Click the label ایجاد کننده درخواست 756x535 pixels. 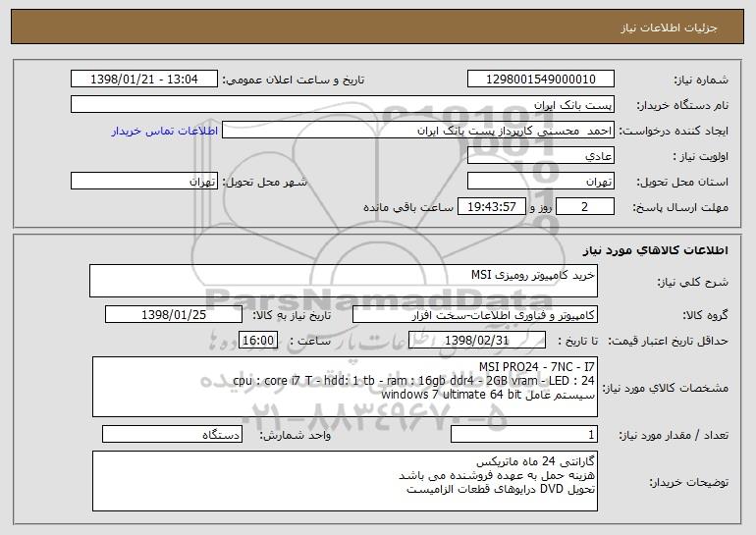click(674, 131)
